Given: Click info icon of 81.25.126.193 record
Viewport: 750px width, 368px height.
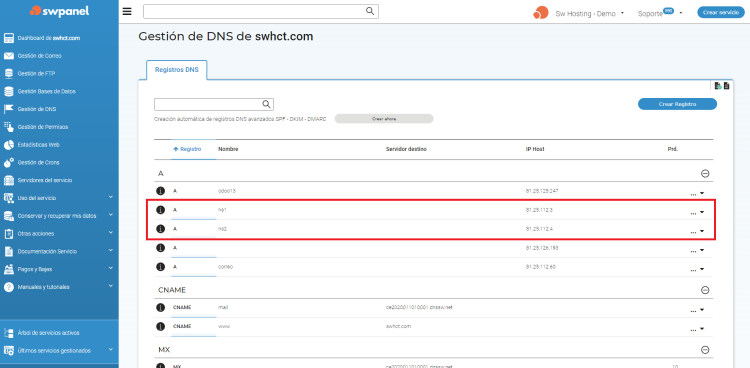Looking at the screenshot, I should [x=160, y=248].
